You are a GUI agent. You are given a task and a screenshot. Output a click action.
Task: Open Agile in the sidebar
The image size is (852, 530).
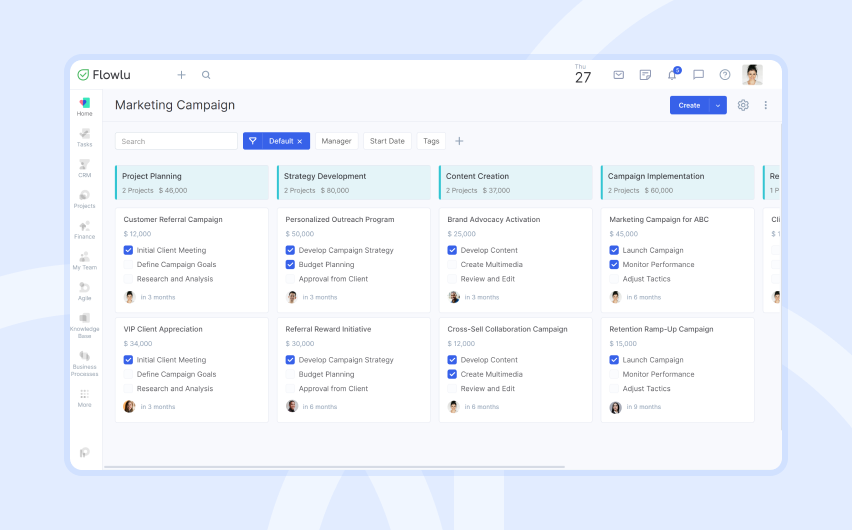[84, 291]
